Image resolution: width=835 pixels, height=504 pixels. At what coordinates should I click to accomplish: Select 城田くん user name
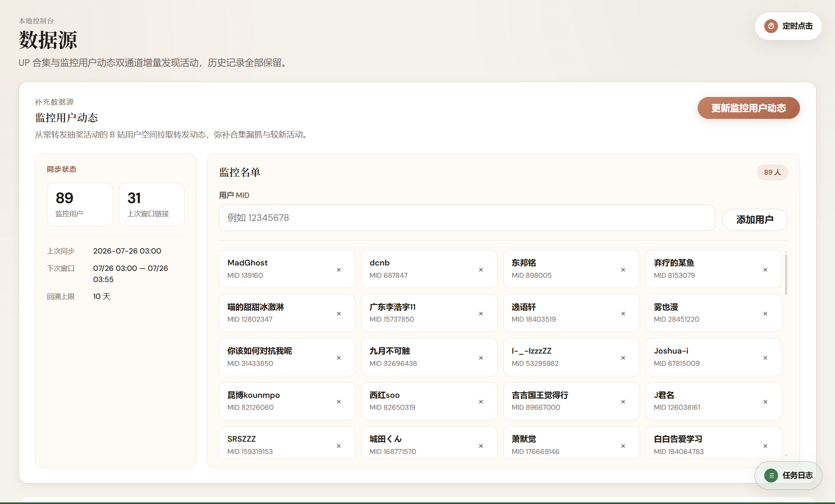[386, 439]
